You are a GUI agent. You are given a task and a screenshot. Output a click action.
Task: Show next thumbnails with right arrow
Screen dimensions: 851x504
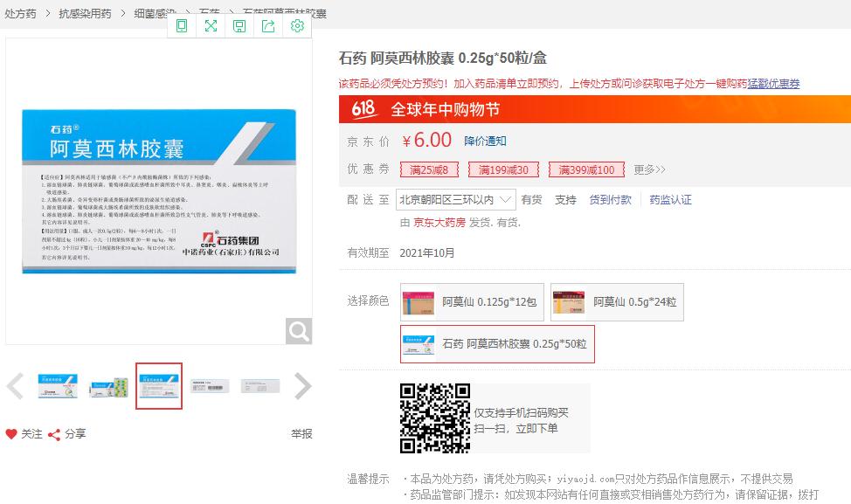(302, 385)
